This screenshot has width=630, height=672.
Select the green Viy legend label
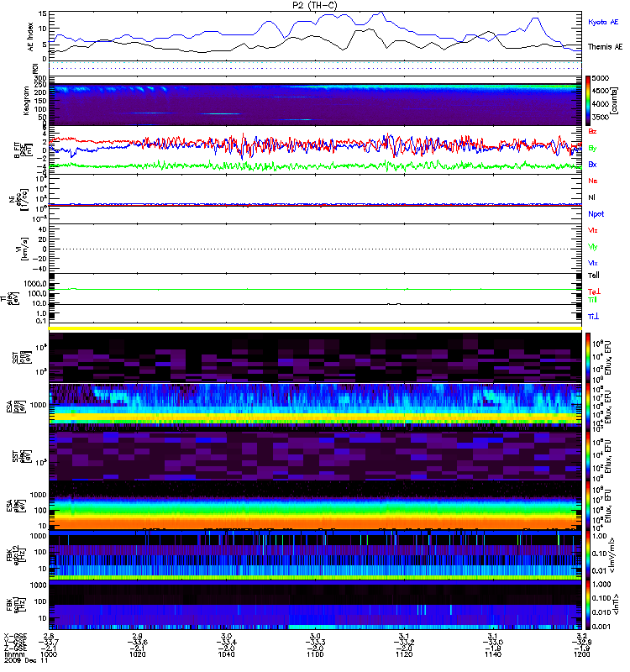[593, 247]
